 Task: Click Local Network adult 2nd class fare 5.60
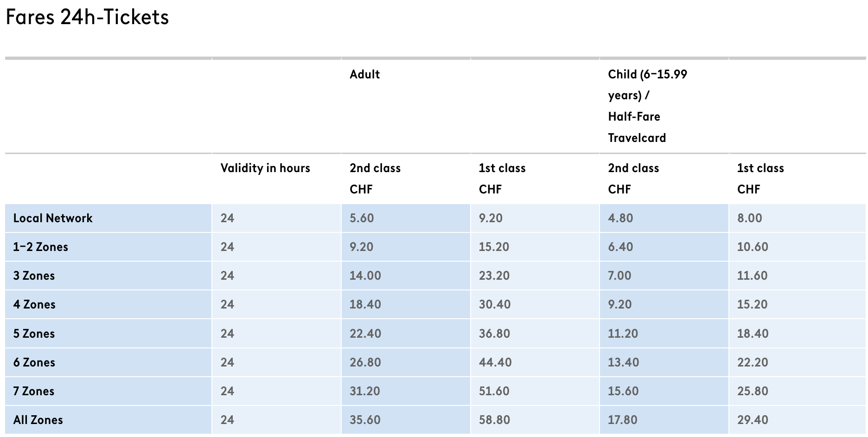[362, 218]
